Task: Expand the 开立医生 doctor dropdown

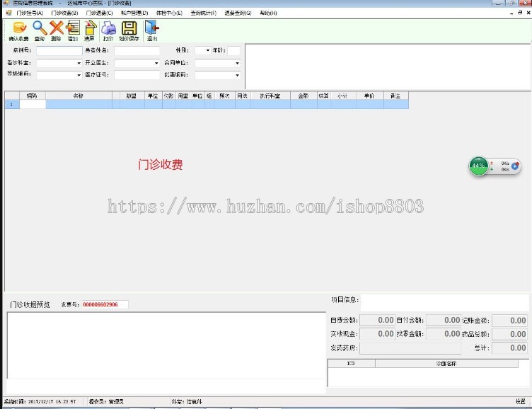Action: (x=156, y=63)
